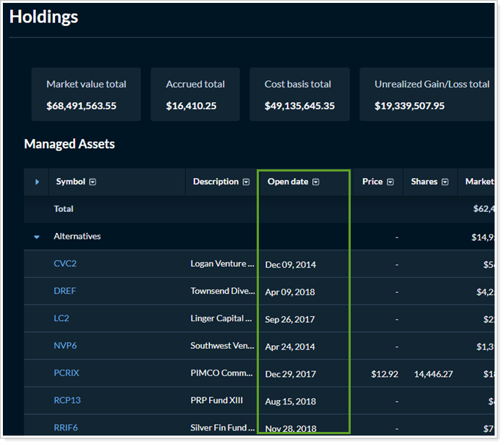
Task: Open the CVC2 symbol link
Action: pyautogui.click(x=65, y=264)
